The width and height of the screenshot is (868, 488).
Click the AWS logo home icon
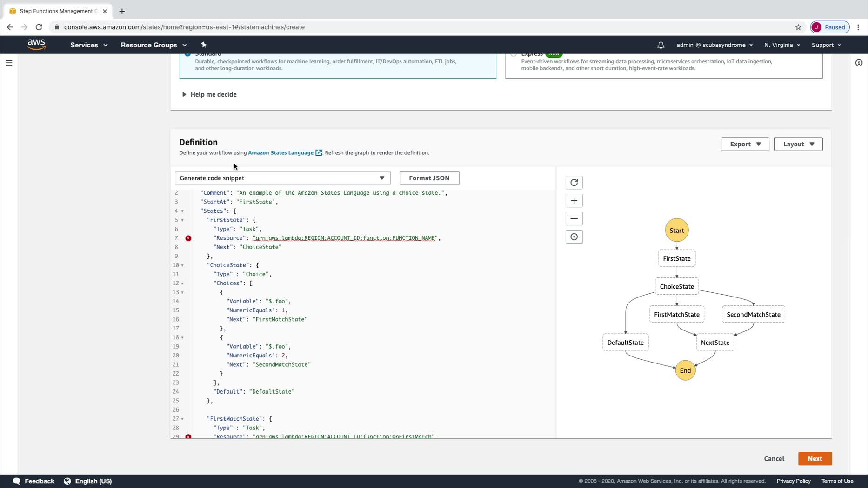(x=36, y=45)
